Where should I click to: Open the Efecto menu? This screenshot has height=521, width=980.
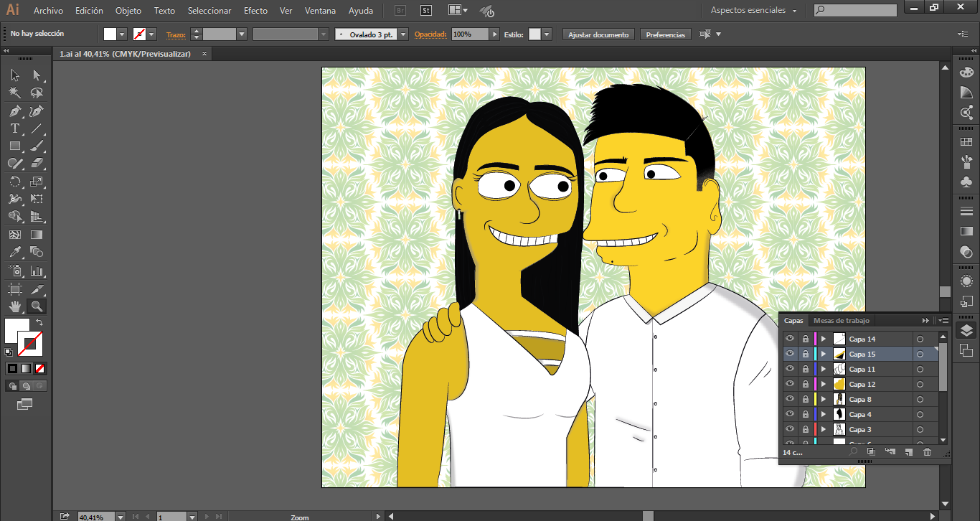pyautogui.click(x=255, y=11)
